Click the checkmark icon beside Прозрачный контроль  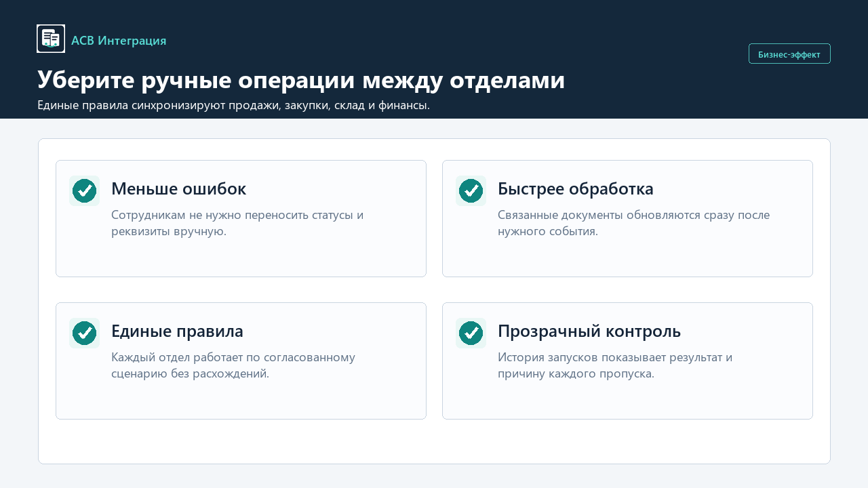point(471,333)
